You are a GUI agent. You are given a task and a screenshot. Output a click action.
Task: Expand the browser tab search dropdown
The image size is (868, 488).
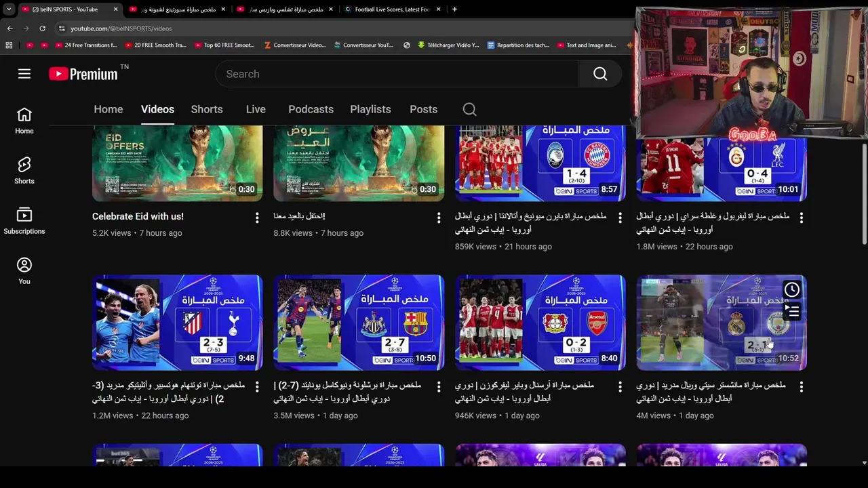(9, 9)
